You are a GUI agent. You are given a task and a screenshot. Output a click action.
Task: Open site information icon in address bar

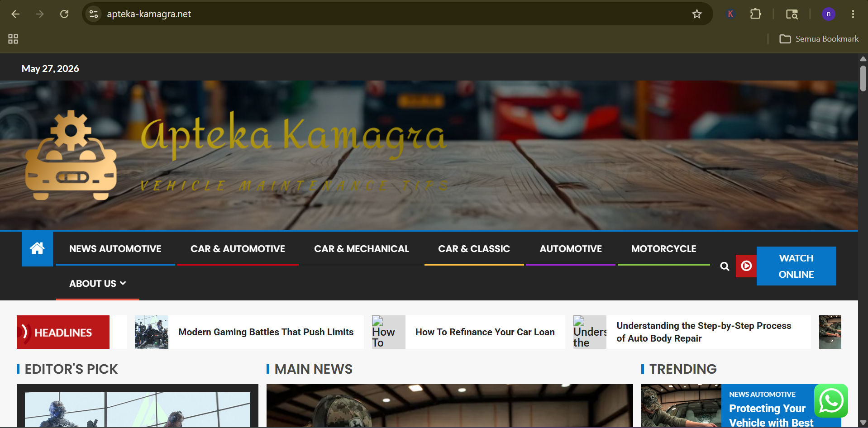[94, 14]
